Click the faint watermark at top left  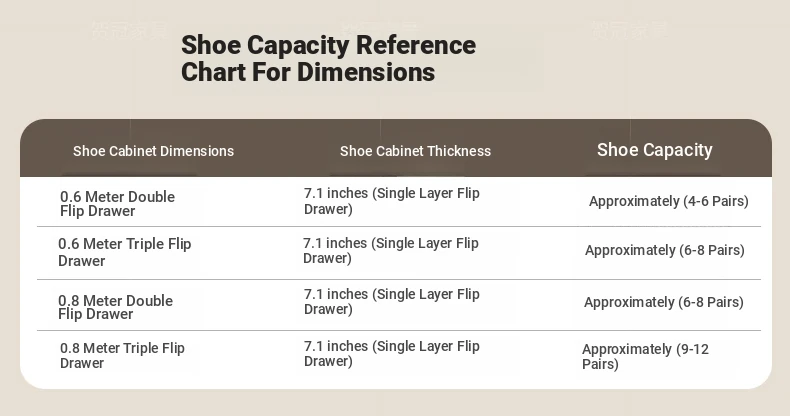129,30
